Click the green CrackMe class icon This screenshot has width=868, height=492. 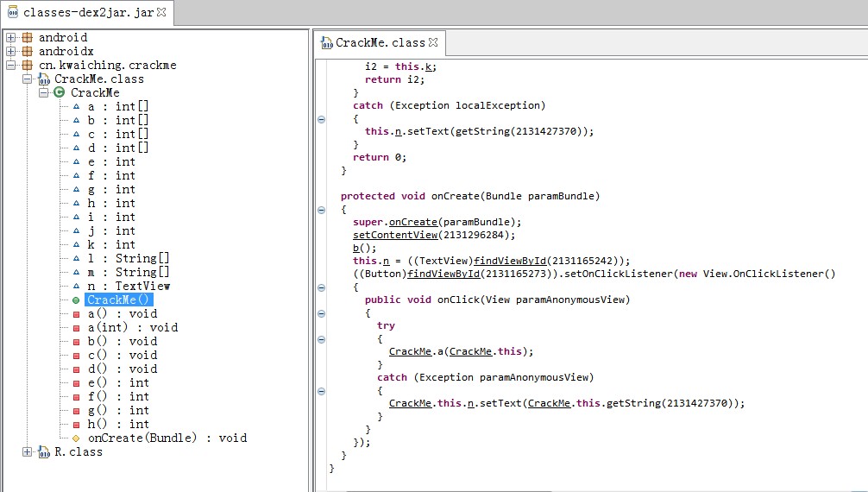tap(60, 92)
